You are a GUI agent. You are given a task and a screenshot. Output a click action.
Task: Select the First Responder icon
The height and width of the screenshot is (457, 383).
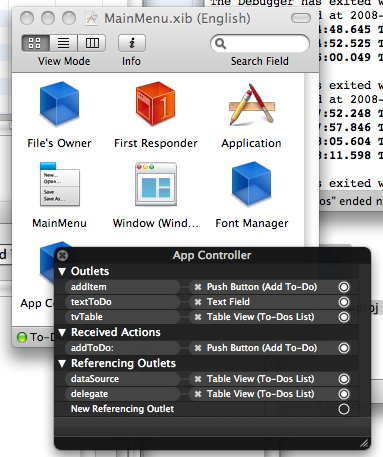click(155, 104)
